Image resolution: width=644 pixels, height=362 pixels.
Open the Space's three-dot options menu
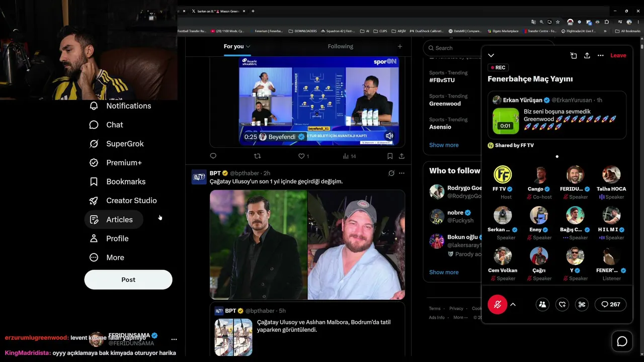point(600,55)
